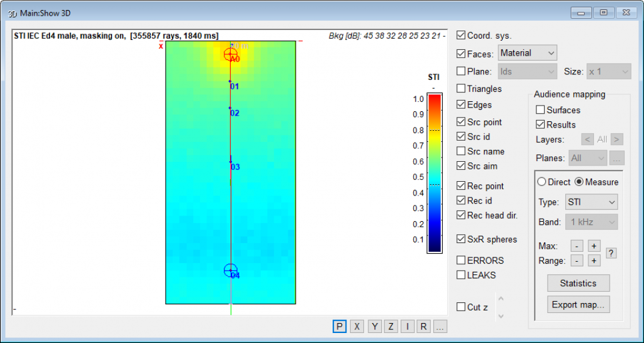Open the Type STI dropdown

(x=590, y=202)
